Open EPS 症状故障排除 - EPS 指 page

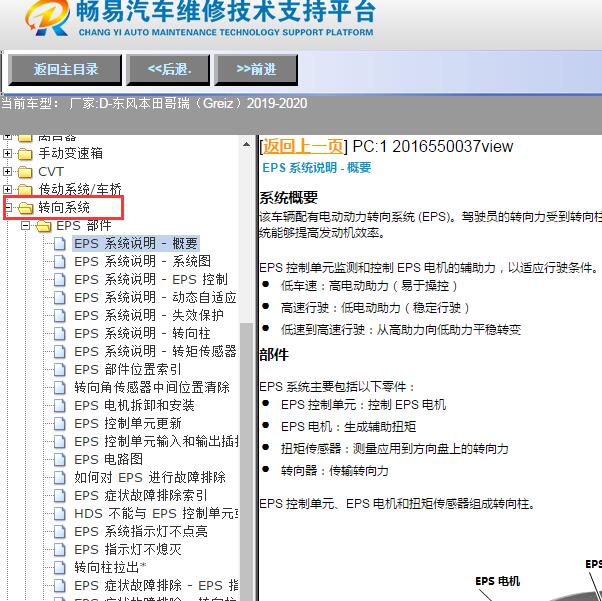[x=156, y=586]
